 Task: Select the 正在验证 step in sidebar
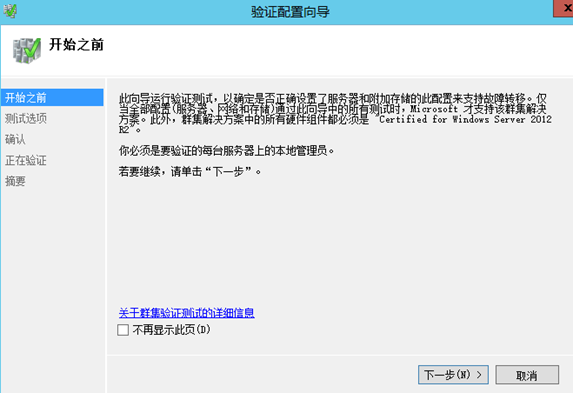(x=26, y=160)
